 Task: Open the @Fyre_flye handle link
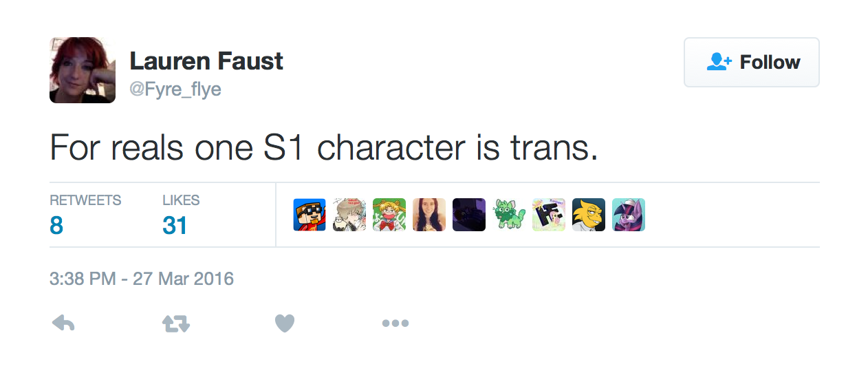click(x=175, y=89)
